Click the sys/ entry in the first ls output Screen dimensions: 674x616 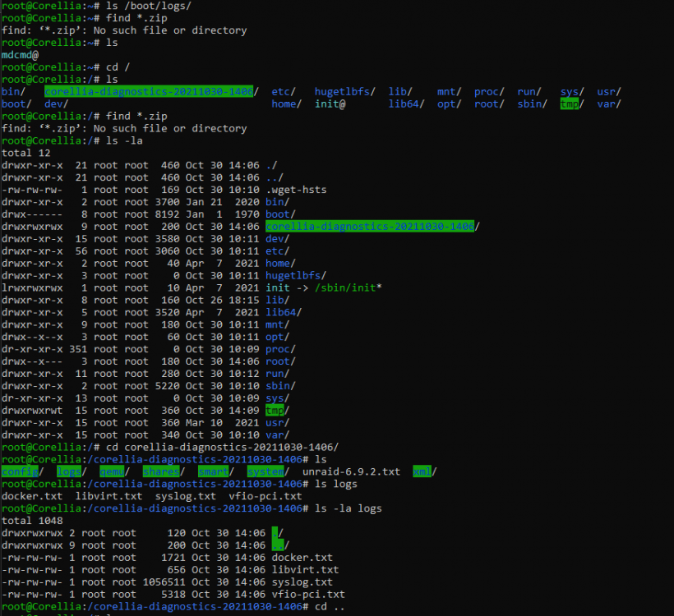click(572, 91)
